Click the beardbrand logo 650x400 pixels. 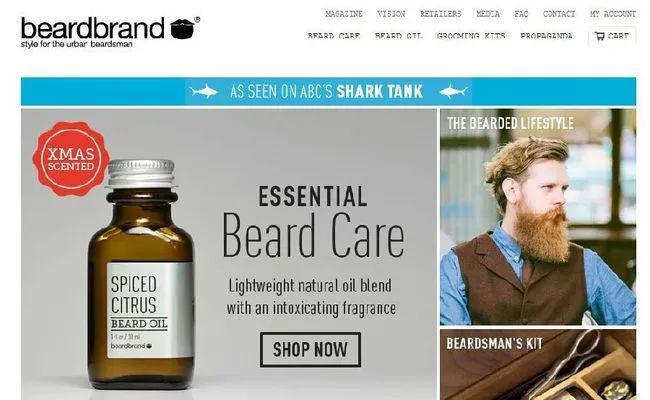tap(110, 32)
